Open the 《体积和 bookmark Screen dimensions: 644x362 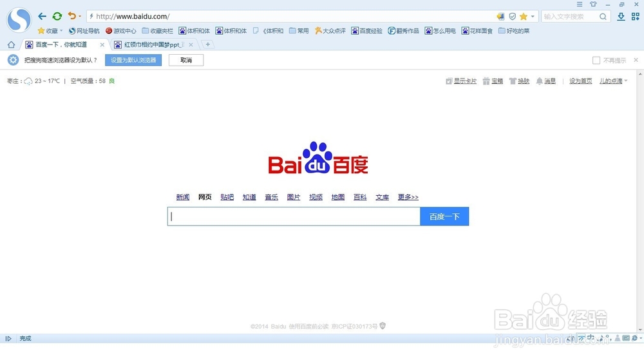268,31
